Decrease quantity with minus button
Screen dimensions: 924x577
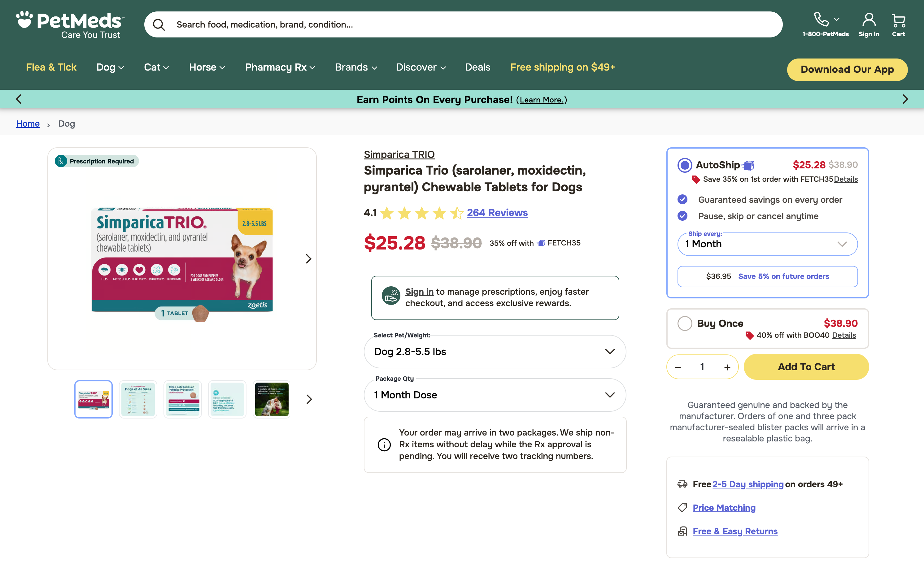coord(678,367)
